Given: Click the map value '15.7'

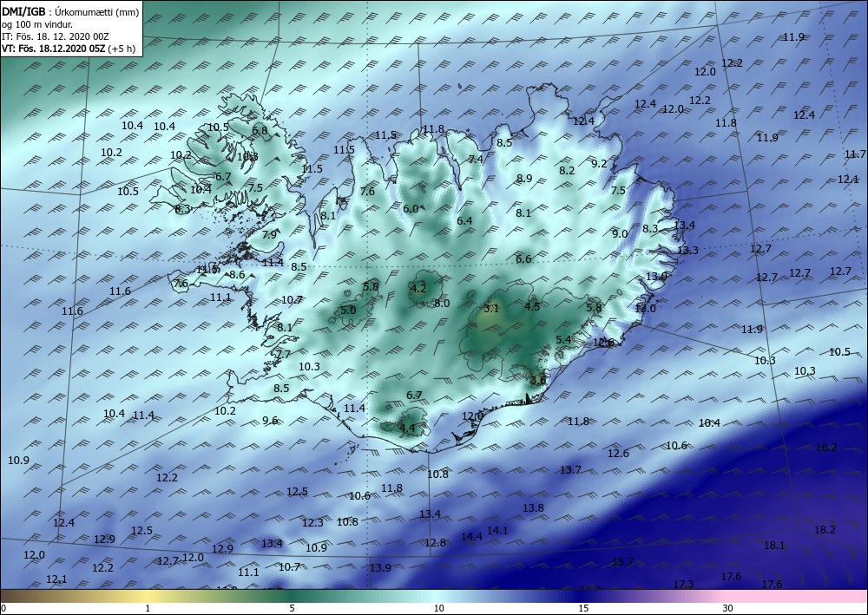Looking at the screenshot, I should (x=622, y=561).
